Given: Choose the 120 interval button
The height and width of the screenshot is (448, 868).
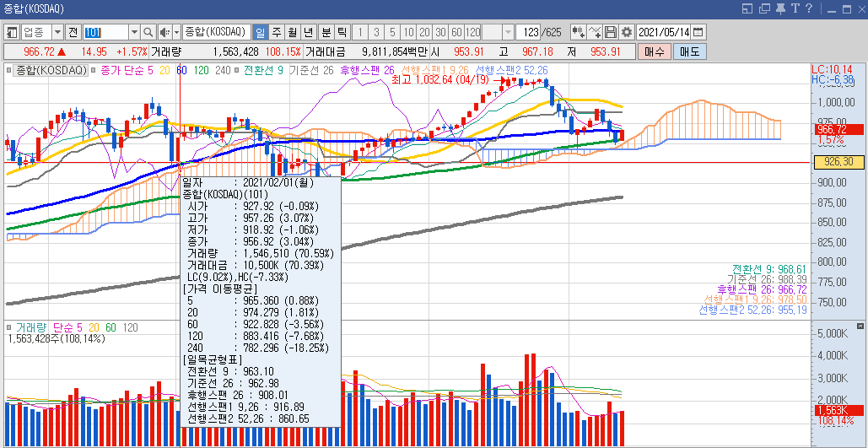Looking at the screenshot, I should point(472,32).
